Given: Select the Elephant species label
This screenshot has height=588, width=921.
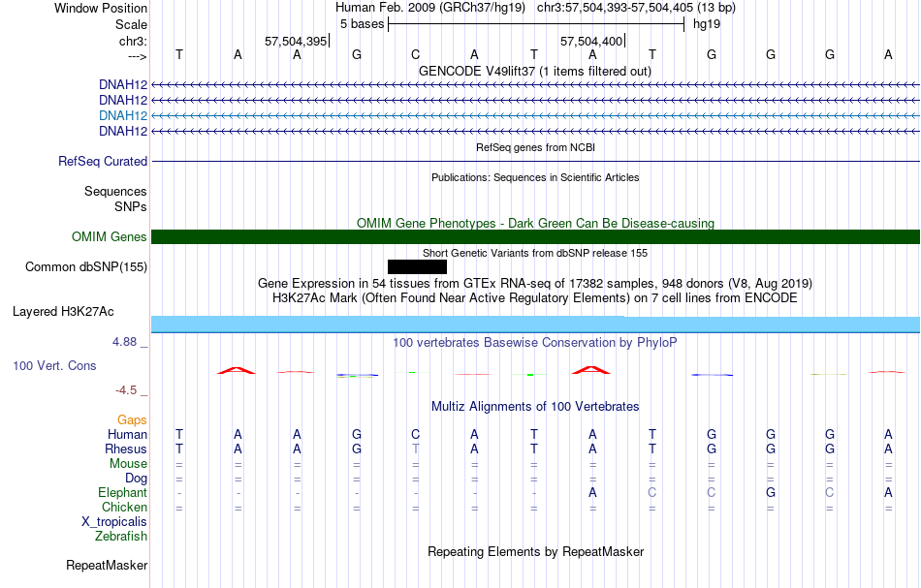Looking at the screenshot, I should pyautogui.click(x=122, y=492).
